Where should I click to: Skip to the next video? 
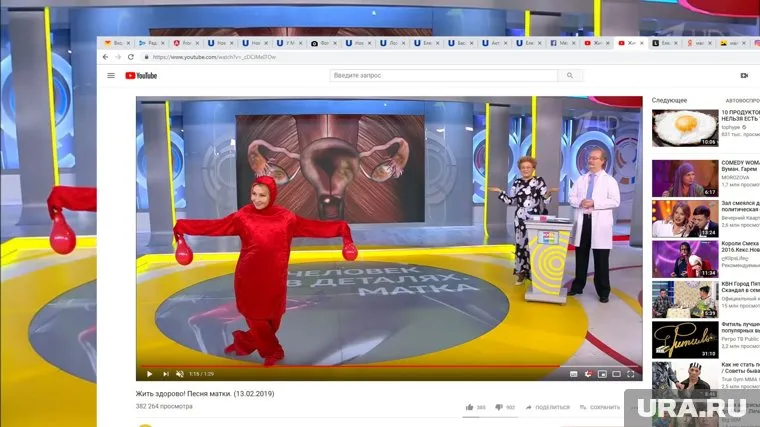(165, 373)
